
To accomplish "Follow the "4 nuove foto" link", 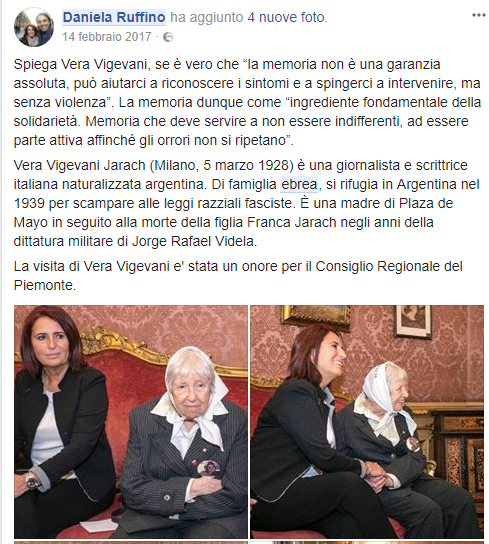I will tap(286, 17).
